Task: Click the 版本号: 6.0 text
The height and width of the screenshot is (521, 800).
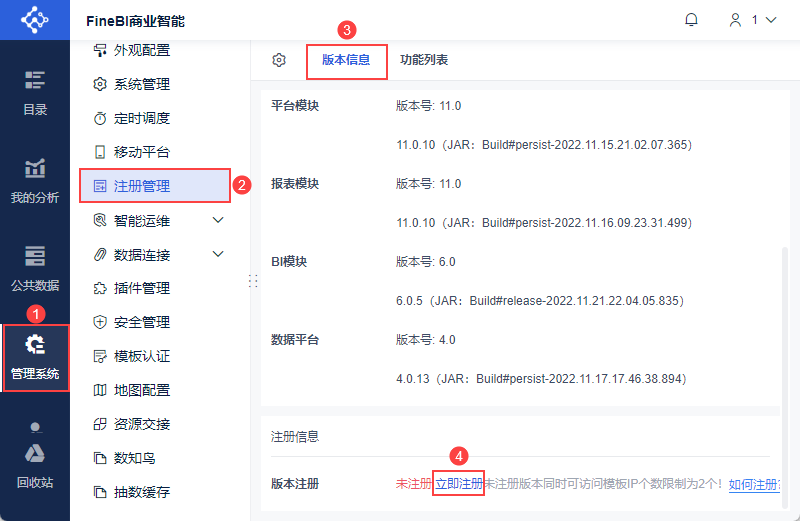Action: [426, 262]
